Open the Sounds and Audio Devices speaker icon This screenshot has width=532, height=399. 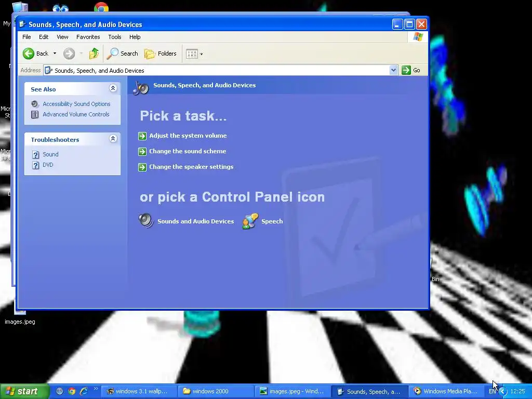click(x=146, y=220)
